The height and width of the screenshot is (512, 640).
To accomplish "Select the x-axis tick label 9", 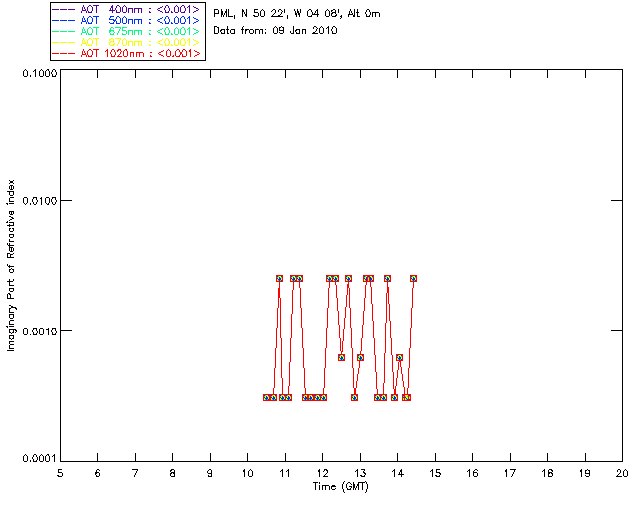I will (210, 473).
